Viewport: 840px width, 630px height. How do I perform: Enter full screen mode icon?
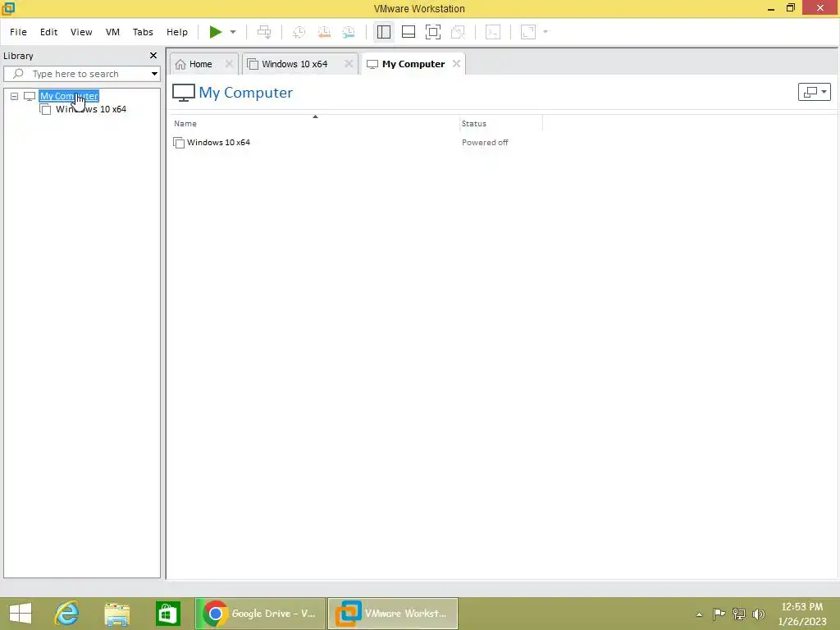point(433,32)
